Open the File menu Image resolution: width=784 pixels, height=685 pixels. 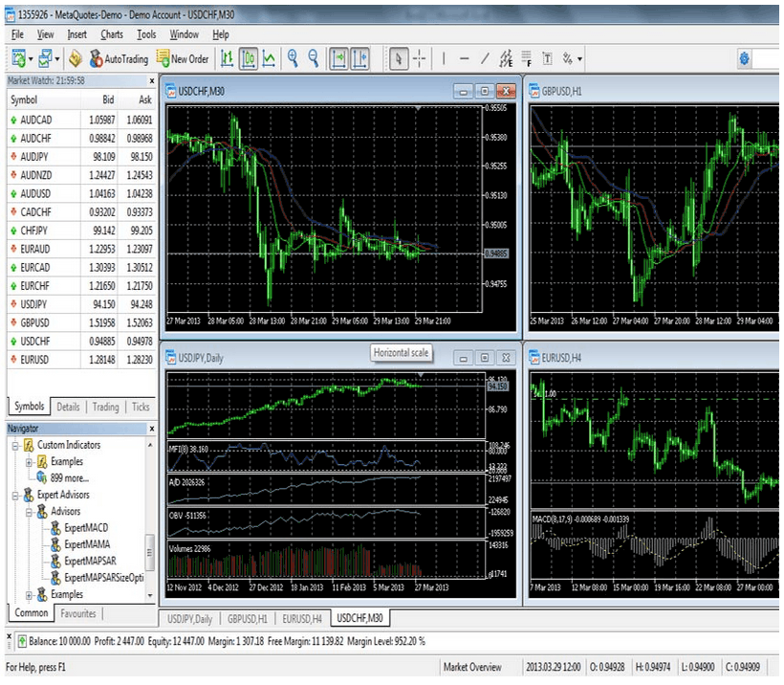click(17, 34)
